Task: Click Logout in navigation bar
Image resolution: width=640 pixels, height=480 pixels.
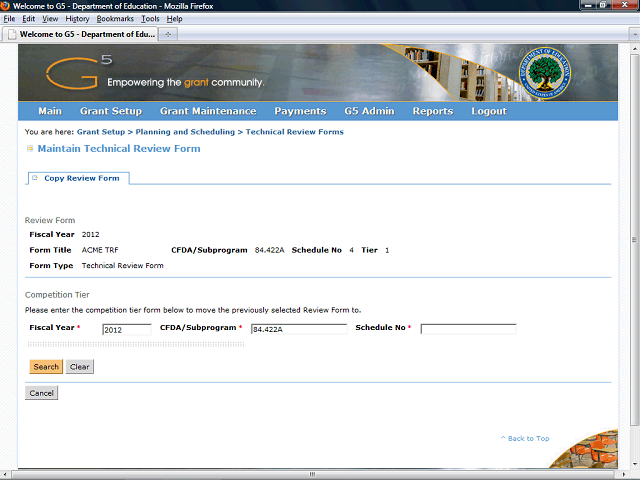Action: (x=489, y=111)
